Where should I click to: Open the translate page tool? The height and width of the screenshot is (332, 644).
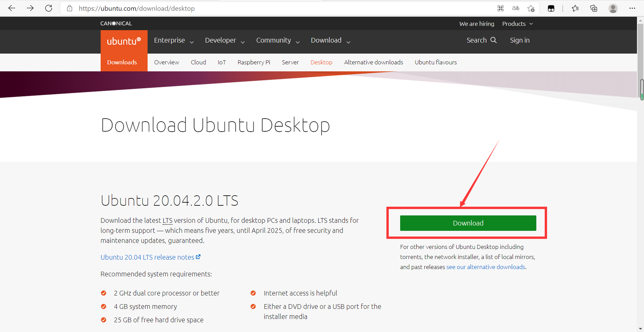click(x=516, y=8)
